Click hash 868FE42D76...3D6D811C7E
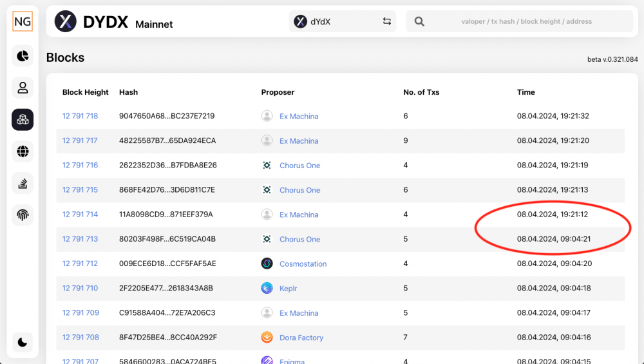The width and height of the screenshot is (644, 364). point(167,190)
